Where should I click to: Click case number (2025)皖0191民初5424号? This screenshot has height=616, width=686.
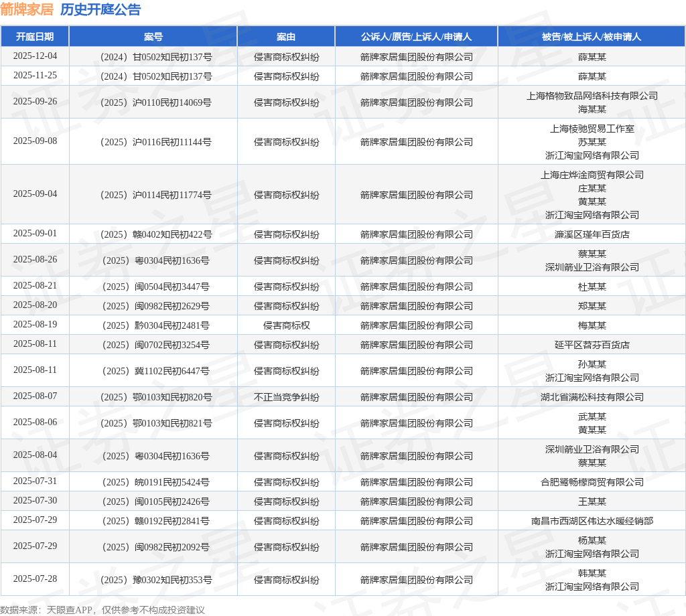pos(156,482)
